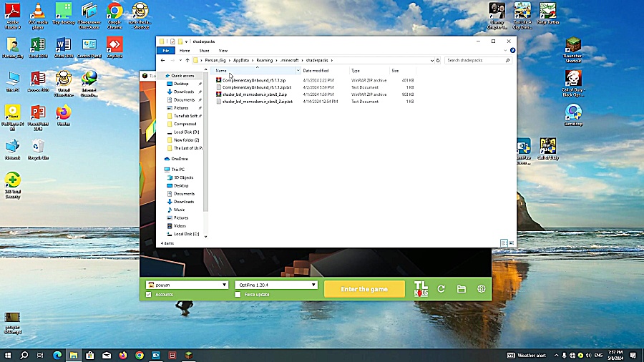Select This PC in navigation pane
Viewport: 644px width, 362px height.
[178, 170]
